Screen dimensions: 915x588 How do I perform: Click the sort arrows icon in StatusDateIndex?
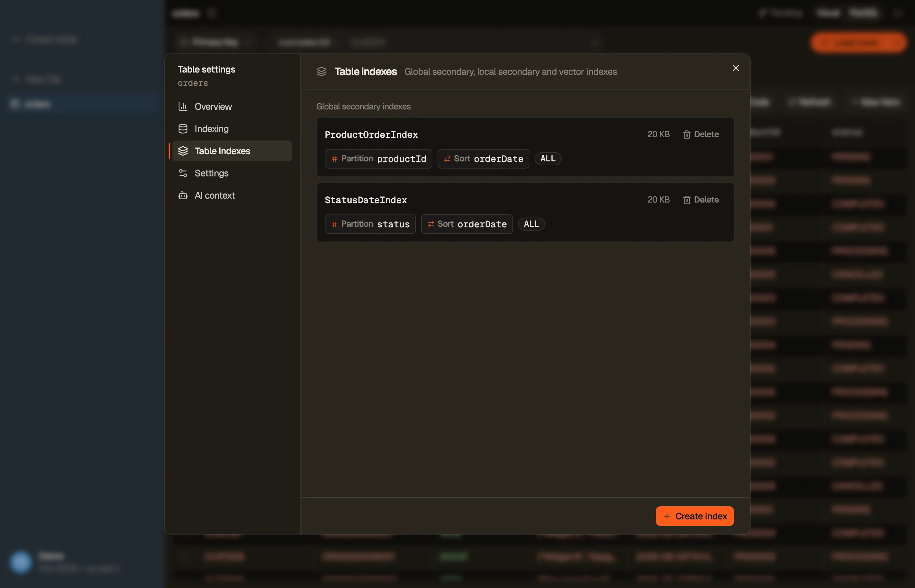(431, 224)
